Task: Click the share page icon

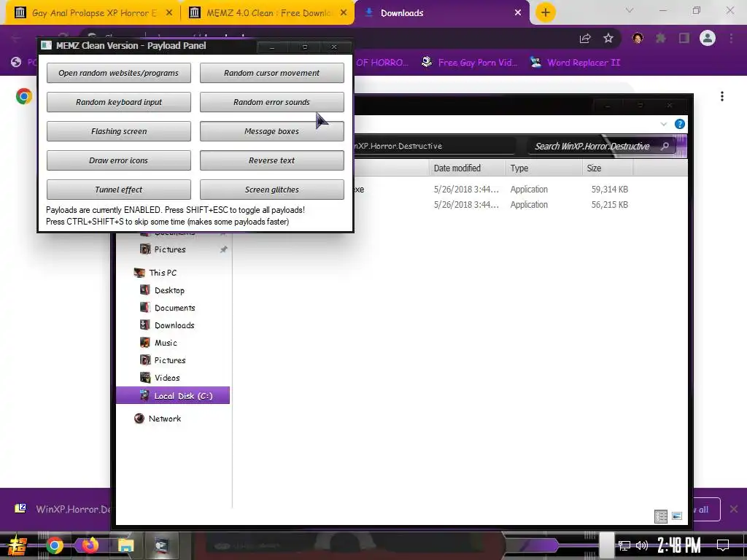Action: click(585, 39)
